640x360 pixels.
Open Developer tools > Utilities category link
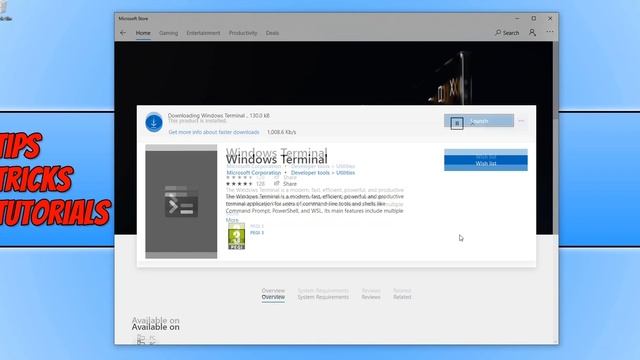[x=323, y=173]
